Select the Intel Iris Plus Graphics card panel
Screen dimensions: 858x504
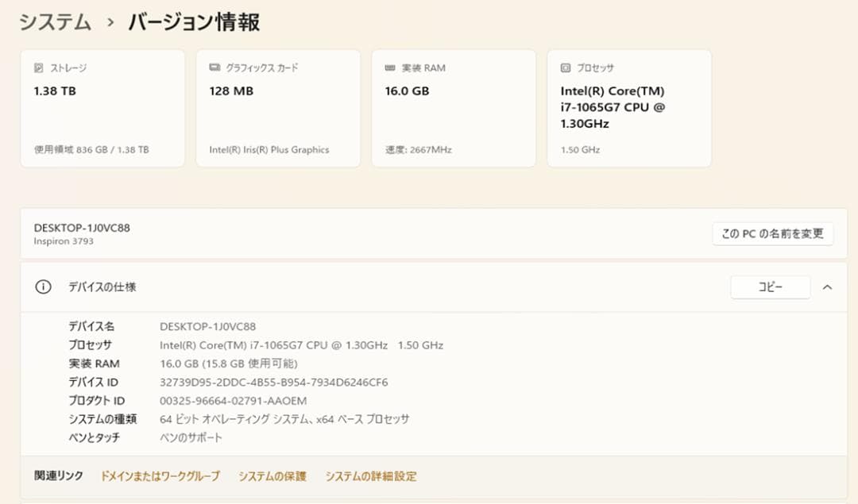(278, 107)
